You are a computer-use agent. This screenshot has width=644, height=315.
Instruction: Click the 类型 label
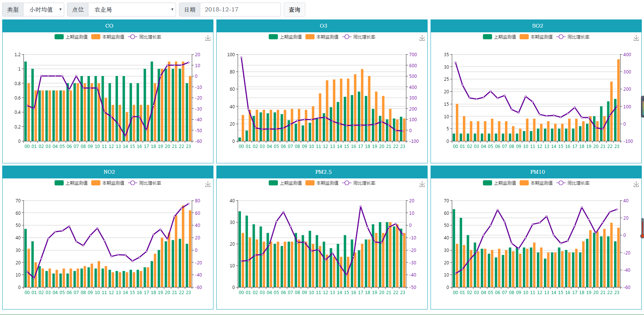[13, 10]
